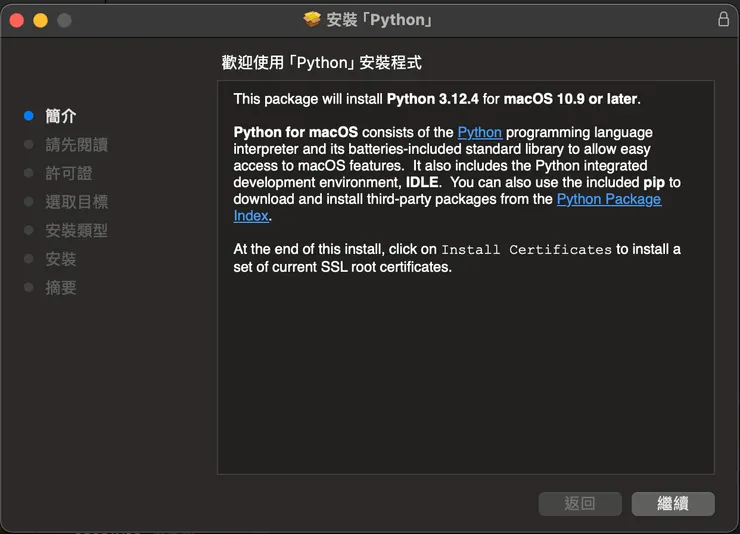
Task: Click the package box icon in title bar
Action: tap(312, 20)
